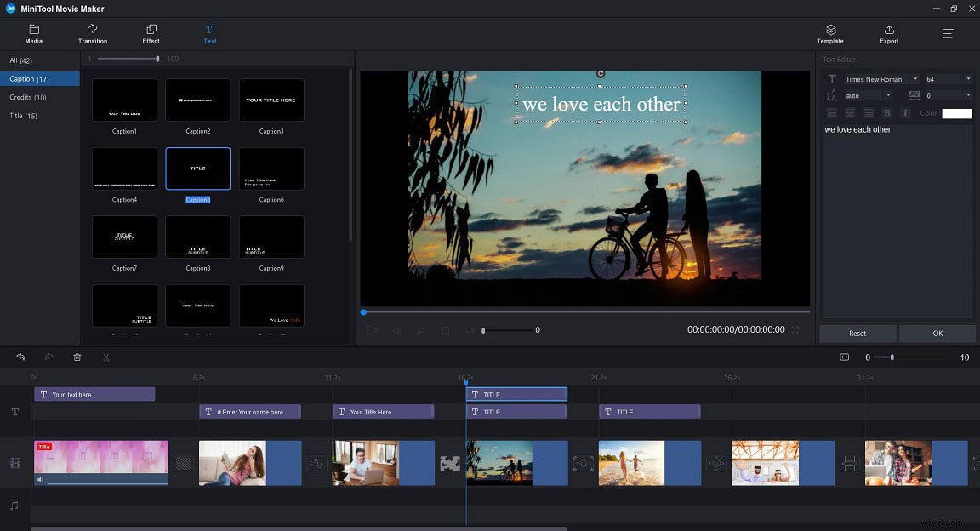Image resolution: width=980 pixels, height=531 pixels.
Task: Open the line spacing dropdown showing auto
Action: point(889,94)
